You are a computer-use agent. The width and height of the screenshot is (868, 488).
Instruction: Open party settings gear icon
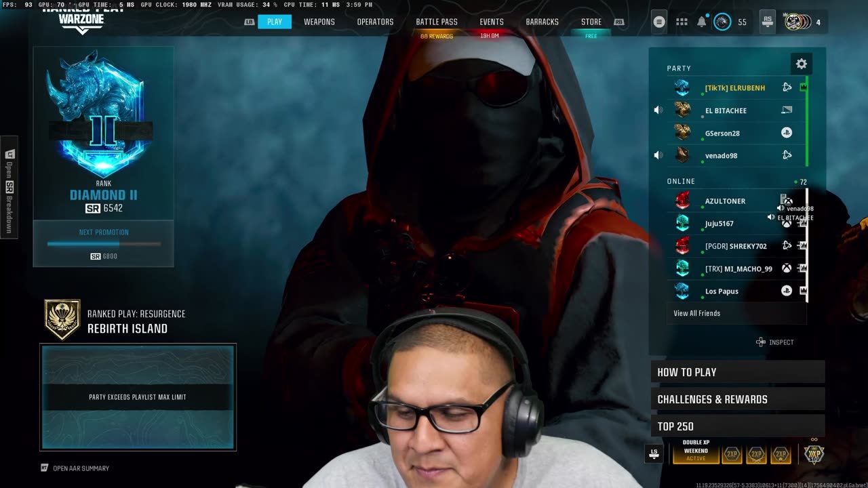[802, 64]
